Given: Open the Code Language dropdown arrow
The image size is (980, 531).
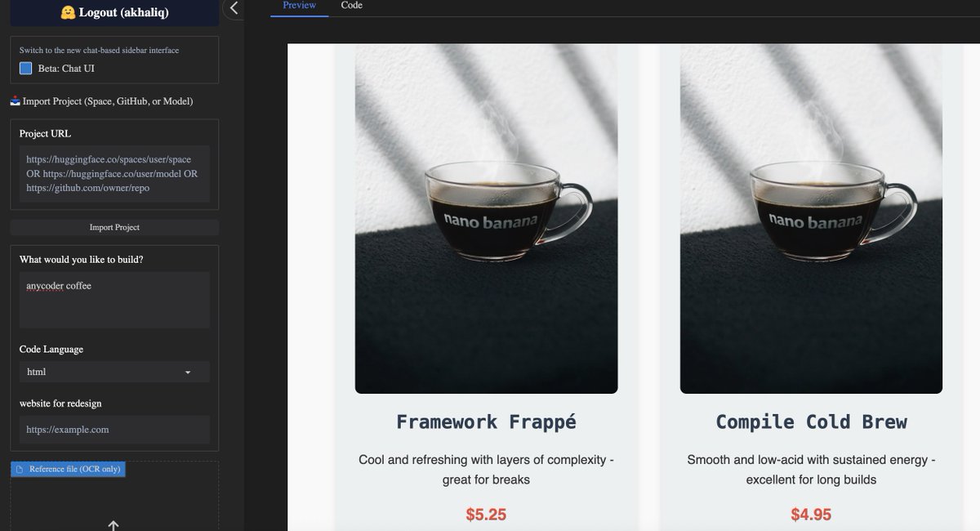Looking at the screenshot, I should [x=188, y=373].
